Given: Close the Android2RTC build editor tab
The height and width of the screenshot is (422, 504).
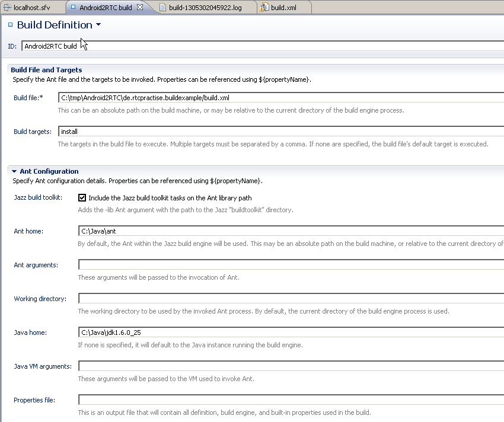Looking at the screenshot, I should (x=140, y=7).
